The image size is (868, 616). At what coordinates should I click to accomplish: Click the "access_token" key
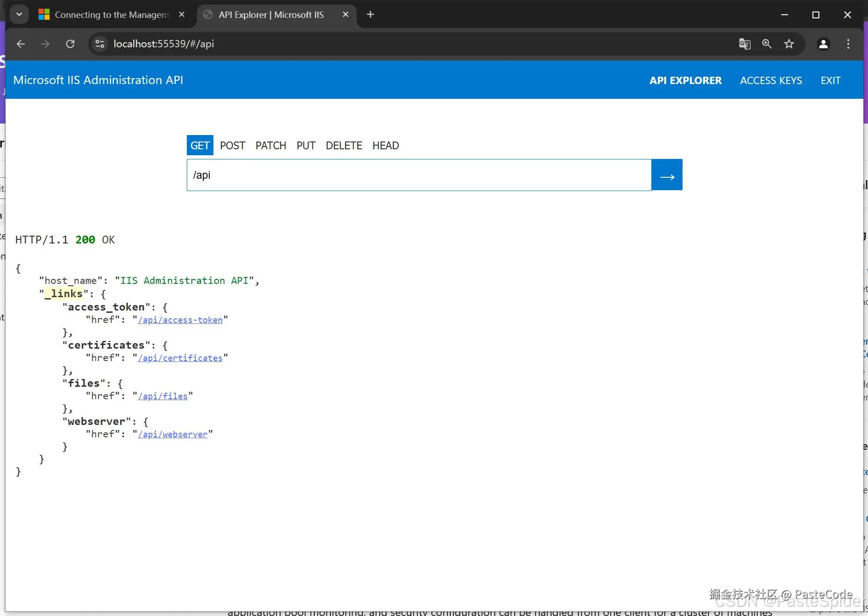tap(106, 307)
